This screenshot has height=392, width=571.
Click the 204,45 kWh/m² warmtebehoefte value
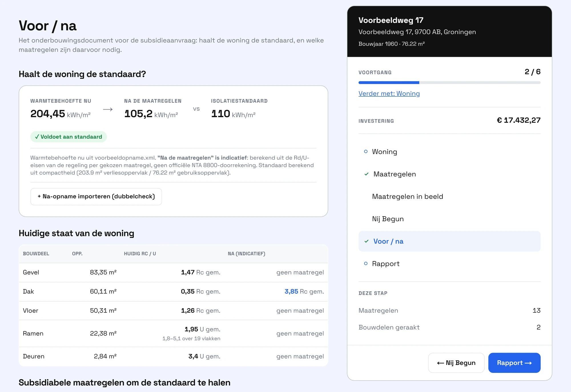[x=61, y=114]
